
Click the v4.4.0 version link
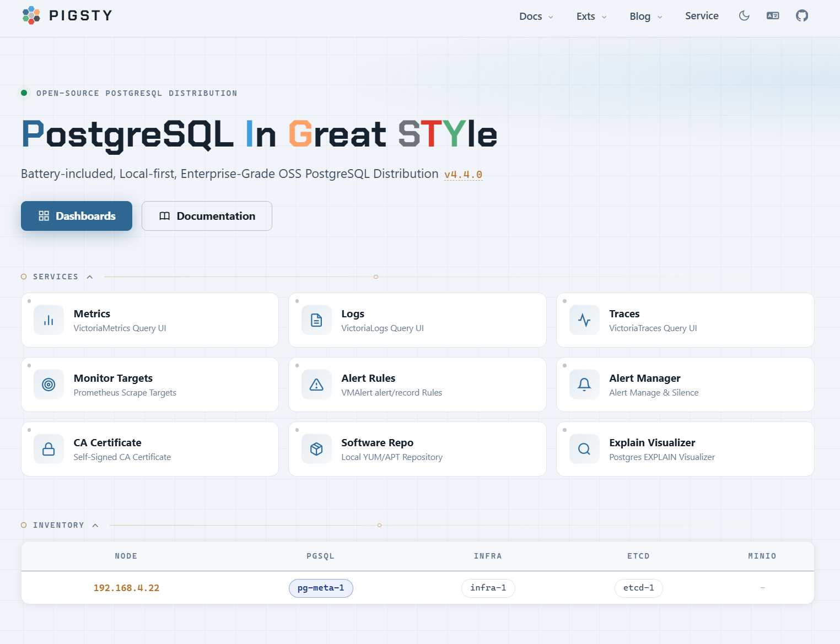click(x=463, y=175)
